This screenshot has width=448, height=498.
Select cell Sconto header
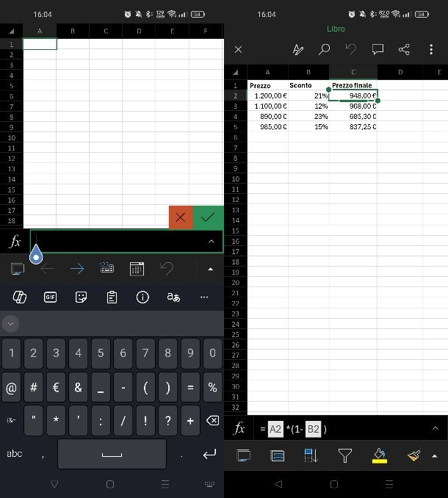click(x=308, y=85)
